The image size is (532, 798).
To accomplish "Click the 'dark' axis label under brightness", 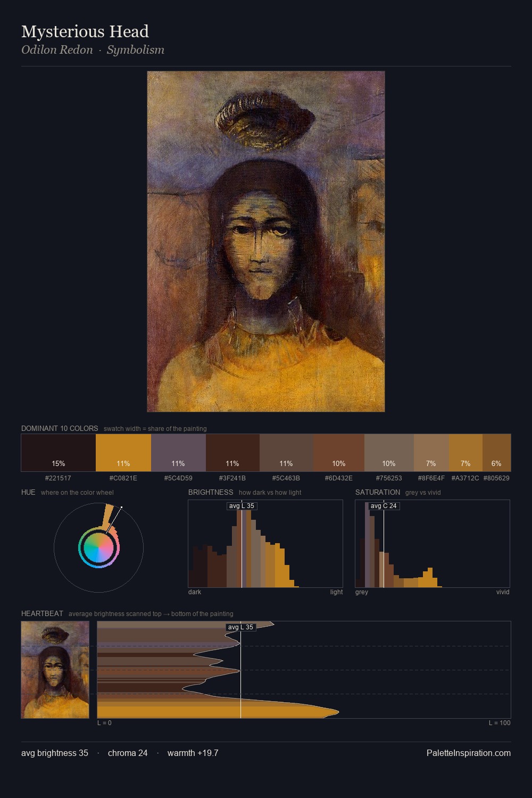I will coord(195,592).
